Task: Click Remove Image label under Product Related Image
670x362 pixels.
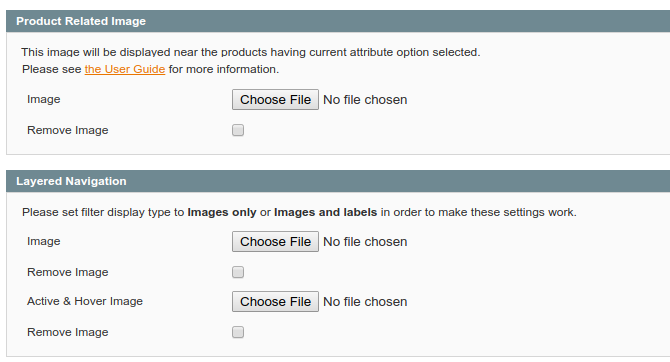Action: [x=68, y=130]
